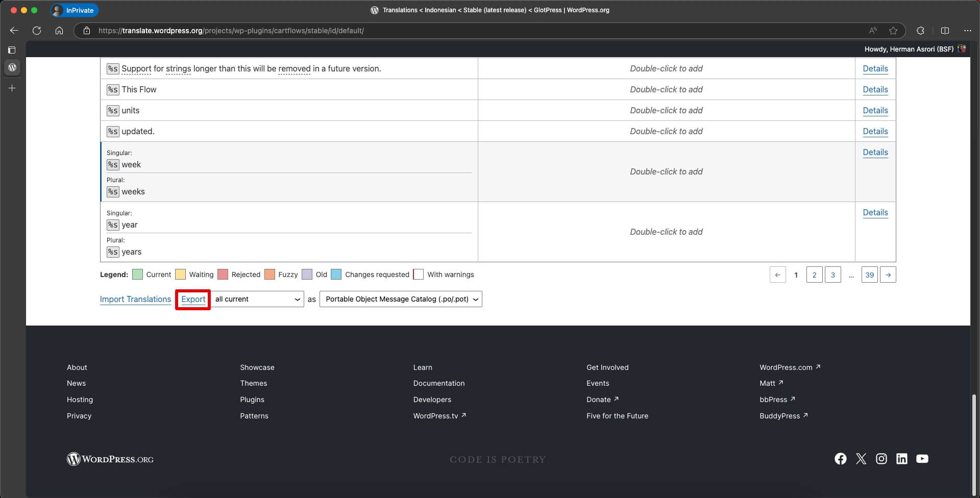Open browser extensions icon
The width and height of the screenshot is (980, 498).
click(920, 31)
